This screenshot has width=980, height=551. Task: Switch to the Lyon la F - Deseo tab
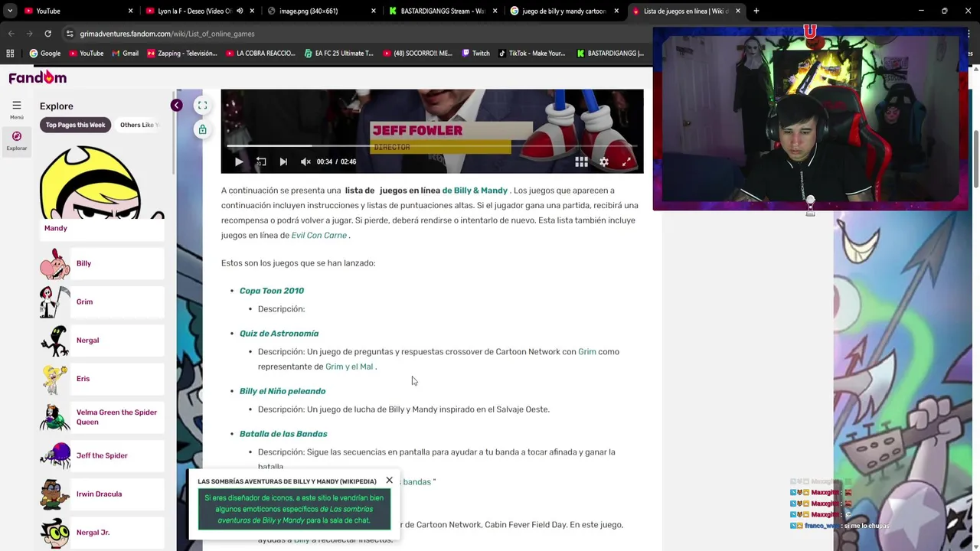198,11
